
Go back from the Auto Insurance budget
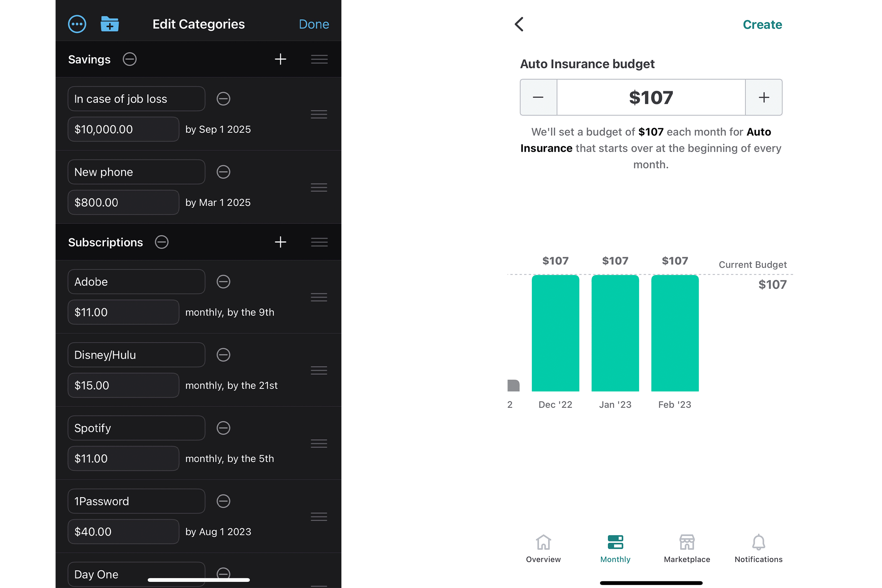click(x=519, y=24)
